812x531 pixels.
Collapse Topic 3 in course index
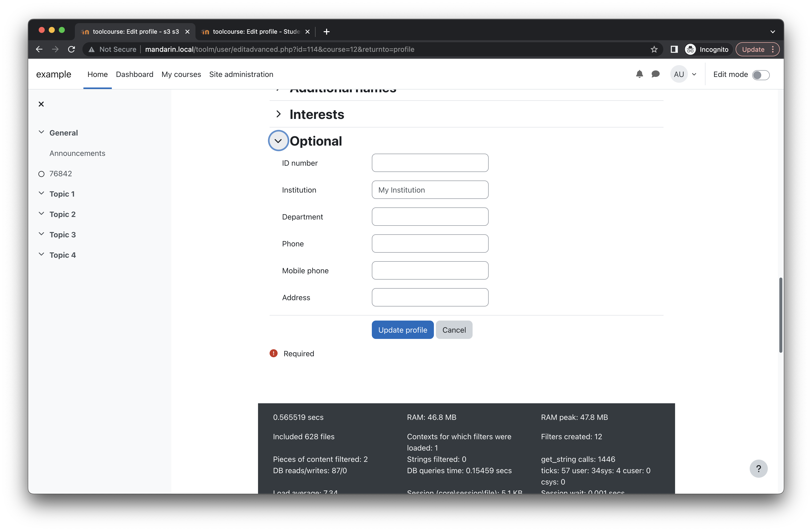pos(41,234)
